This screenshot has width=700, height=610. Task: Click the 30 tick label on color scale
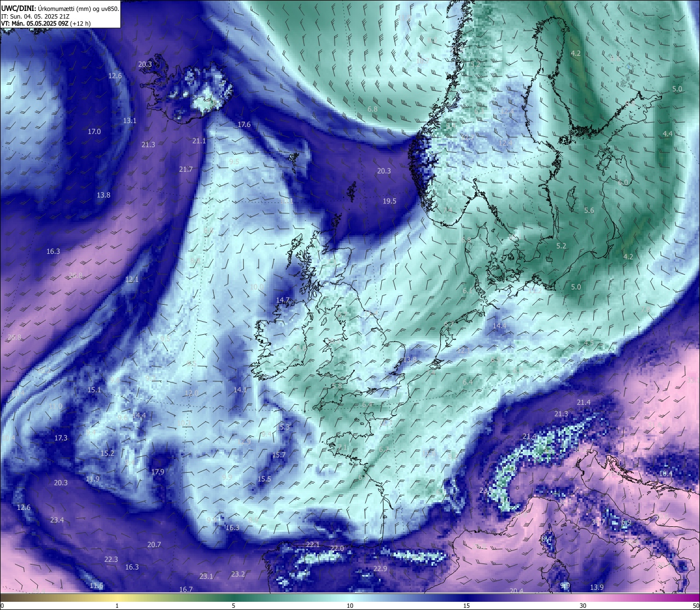click(583, 606)
